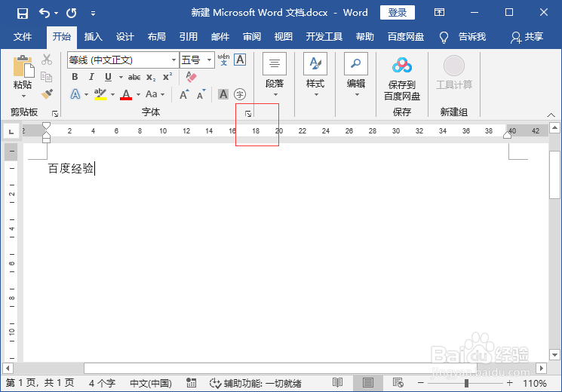Switch to Web Layout view icon
The height and width of the screenshot is (392, 562).
click(x=398, y=383)
